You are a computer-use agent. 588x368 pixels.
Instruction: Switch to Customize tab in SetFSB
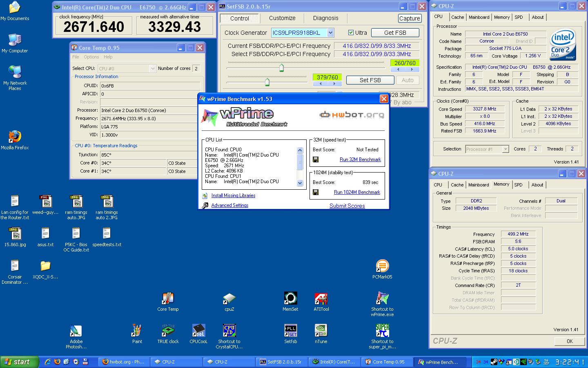[x=282, y=18]
